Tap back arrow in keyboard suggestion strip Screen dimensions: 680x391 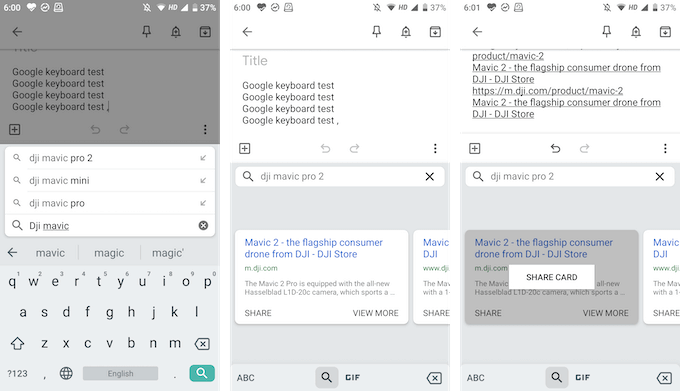(x=13, y=253)
